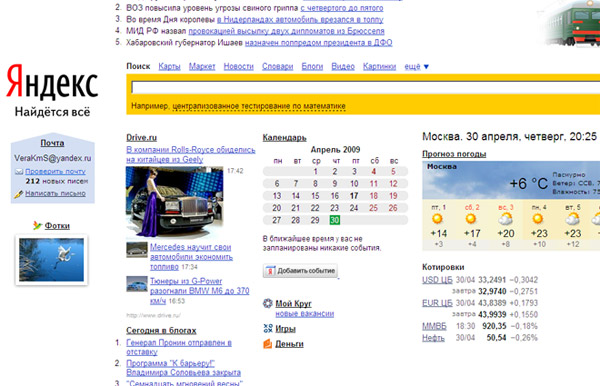Open the Прогноз погоды link
600x386 pixels.
454,154
